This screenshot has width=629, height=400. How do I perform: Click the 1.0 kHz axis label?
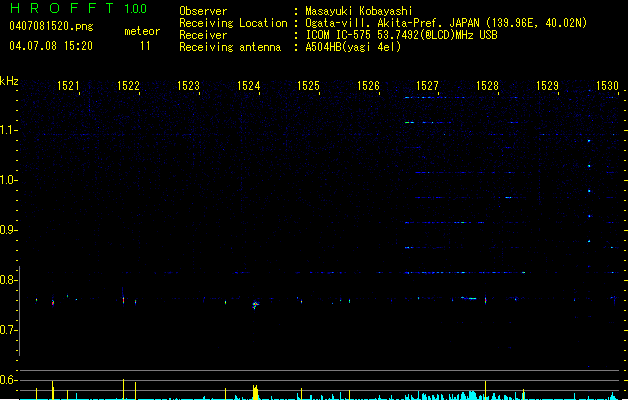click(x=8, y=180)
